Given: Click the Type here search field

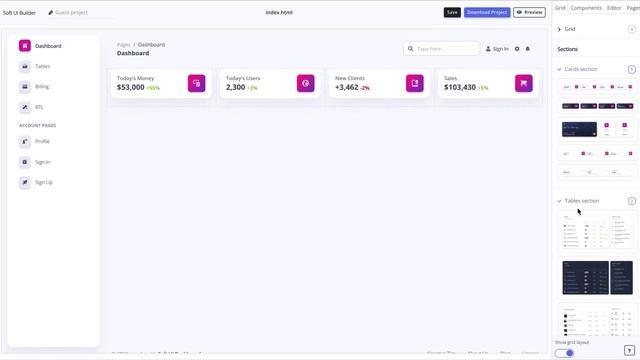Looking at the screenshot, I should pyautogui.click(x=442, y=49).
